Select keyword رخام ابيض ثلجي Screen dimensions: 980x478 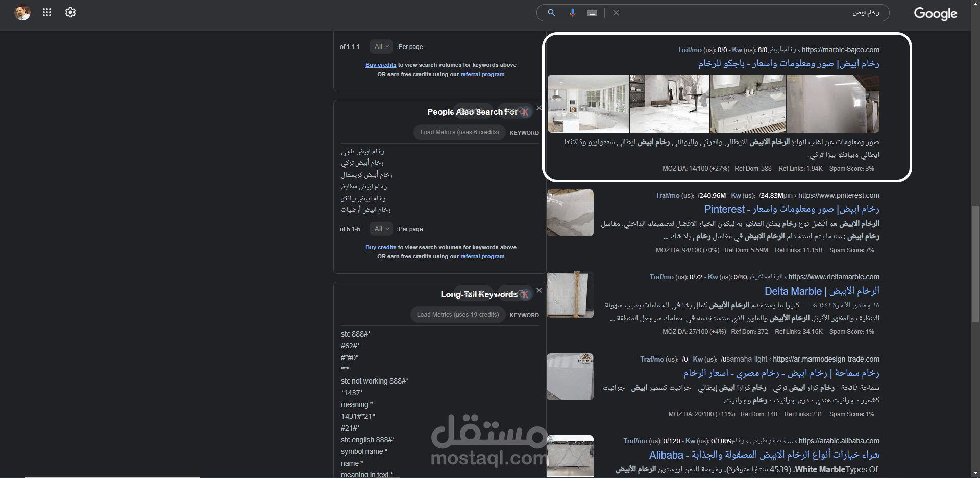point(363,151)
